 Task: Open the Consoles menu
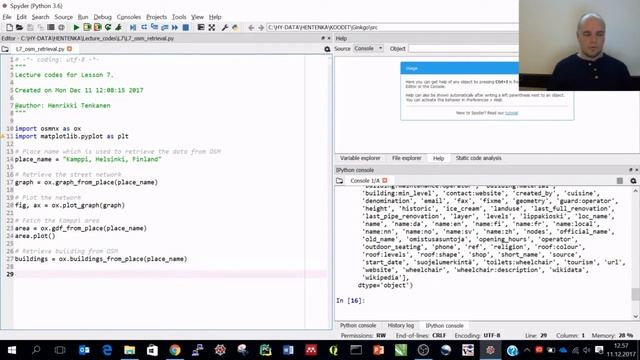pos(129,17)
